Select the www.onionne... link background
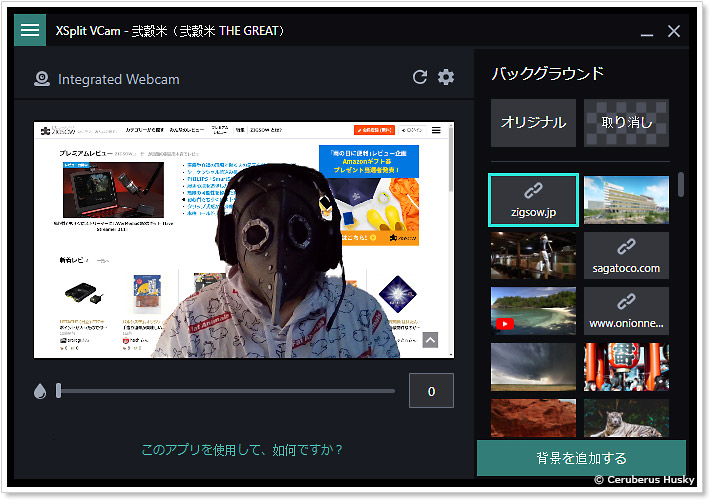This screenshot has width=710, height=500. tap(626, 311)
